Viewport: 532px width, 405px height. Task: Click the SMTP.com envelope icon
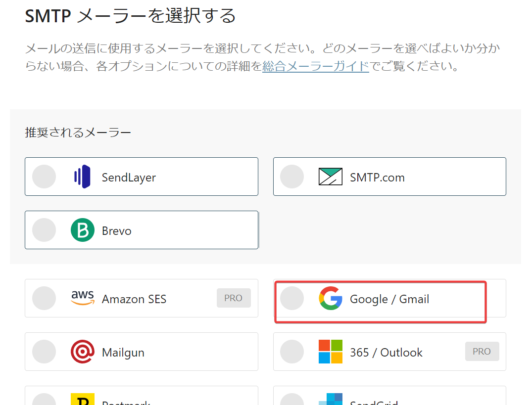331,176
